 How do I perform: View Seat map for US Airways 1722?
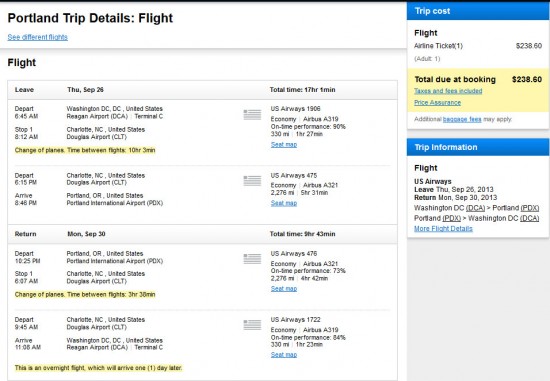(x=284, y=355)
